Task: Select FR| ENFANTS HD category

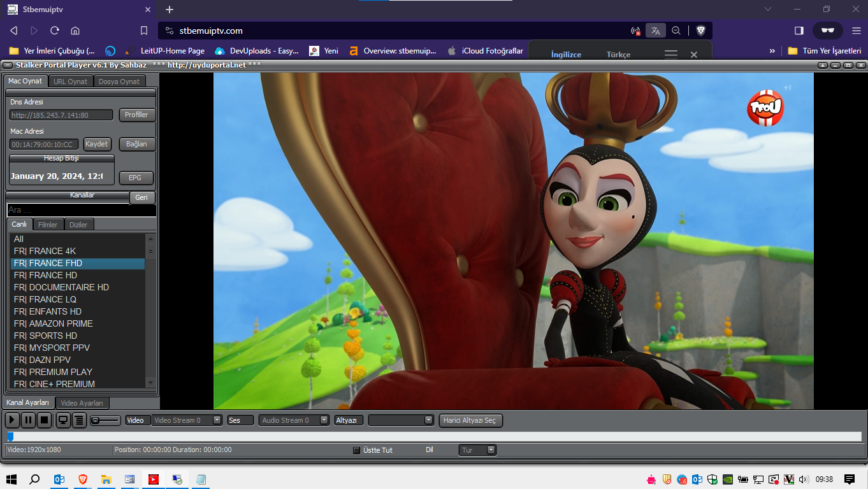Action: point(78,311)
